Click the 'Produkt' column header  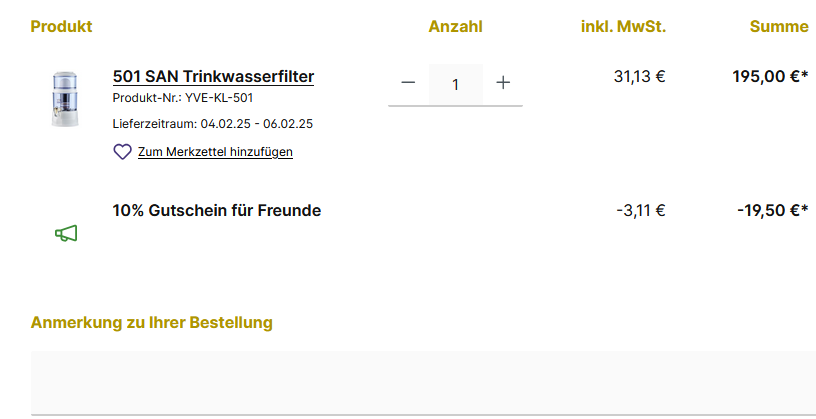click(x=61, y=26)
